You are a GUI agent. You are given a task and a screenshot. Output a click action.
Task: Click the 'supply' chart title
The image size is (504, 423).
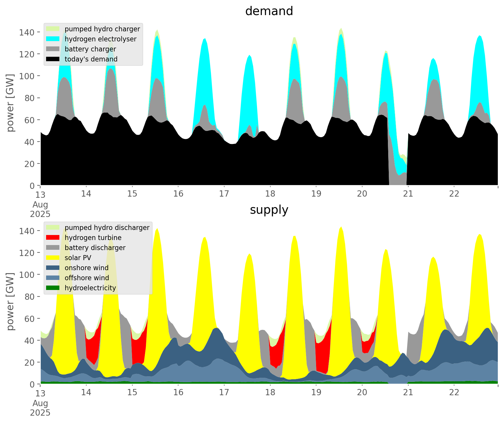(x=269, y=210)
